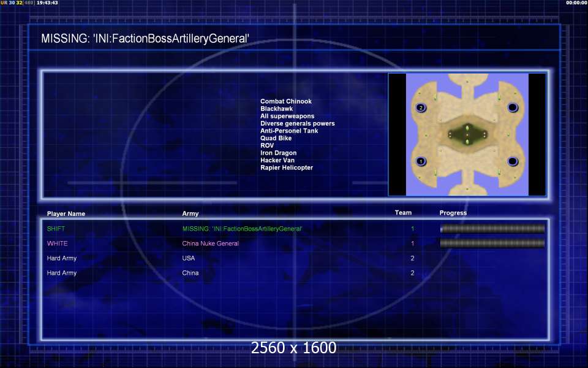
Task: Click 'ROV' in the unit list
Action: pyautogui.click(x=267, y=145)
